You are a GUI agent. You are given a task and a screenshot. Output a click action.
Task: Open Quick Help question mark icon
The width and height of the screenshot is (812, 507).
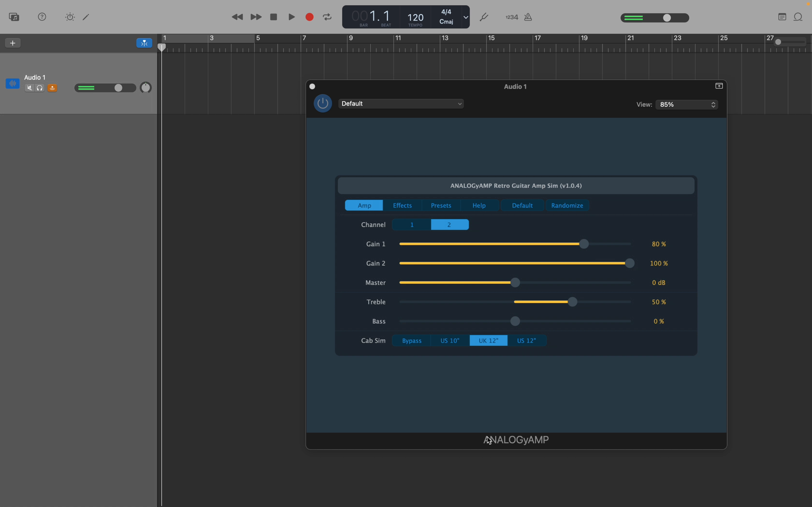pos(42,17)
